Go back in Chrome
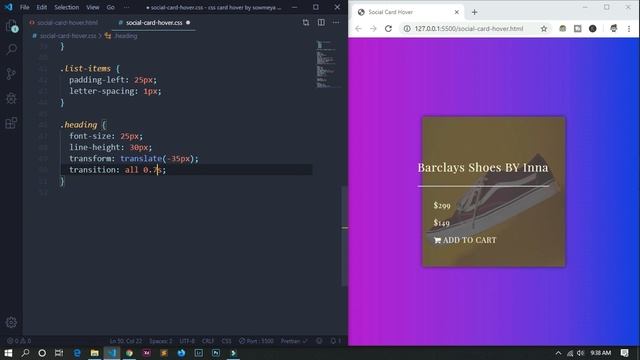 coord(358,29)
